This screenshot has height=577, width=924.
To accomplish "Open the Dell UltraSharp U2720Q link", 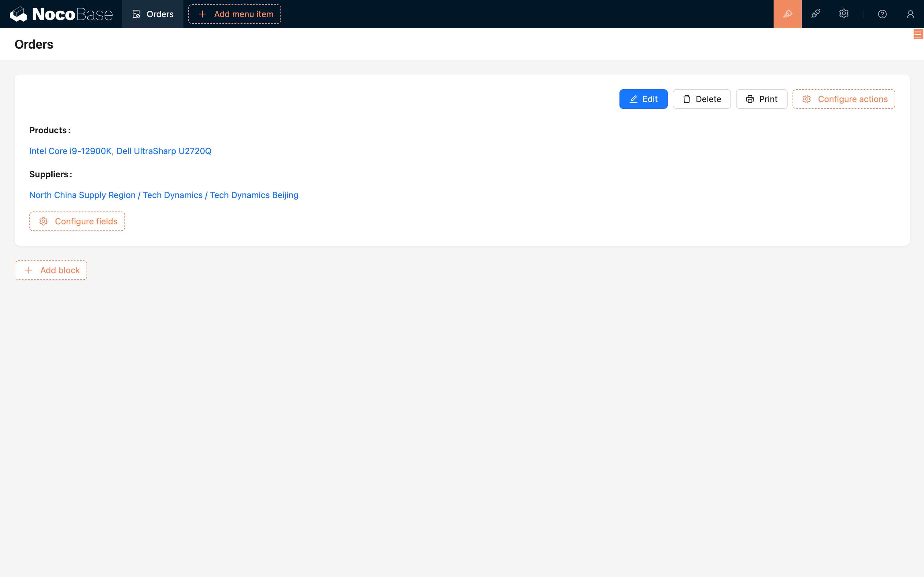I will coord(164,151).
